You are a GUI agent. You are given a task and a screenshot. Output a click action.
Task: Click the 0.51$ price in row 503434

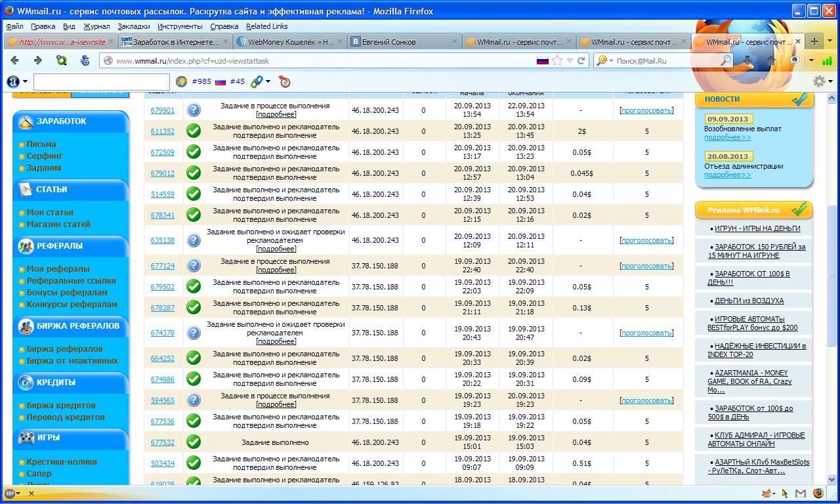point(581,463)
